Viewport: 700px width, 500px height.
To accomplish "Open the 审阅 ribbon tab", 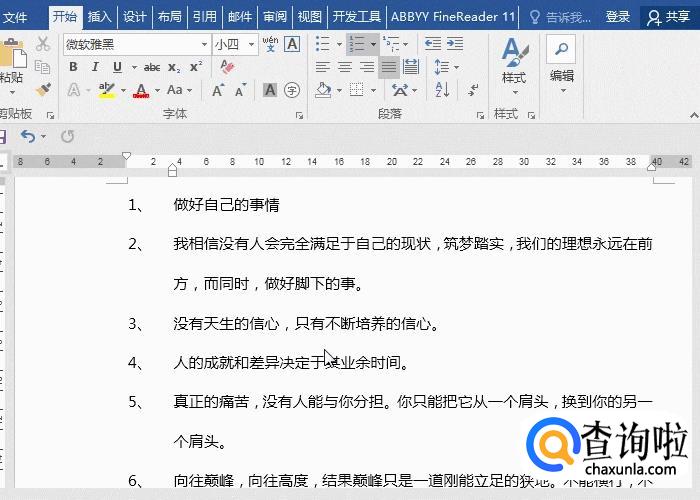I will point(274,16).
